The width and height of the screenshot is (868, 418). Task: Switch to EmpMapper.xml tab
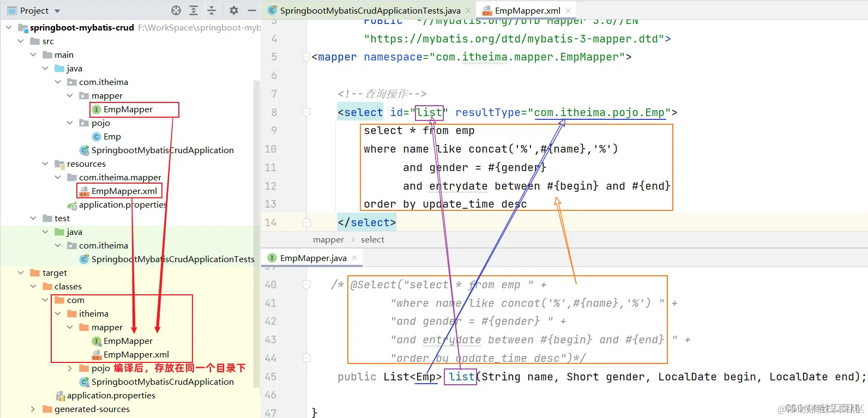point(527,10)
